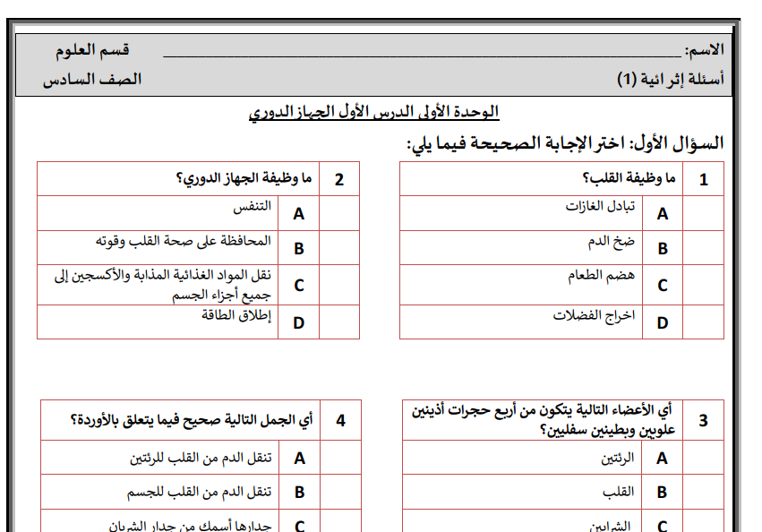
Task: Select the answer text تبادل الغازات
Action: tap(600, 206)
